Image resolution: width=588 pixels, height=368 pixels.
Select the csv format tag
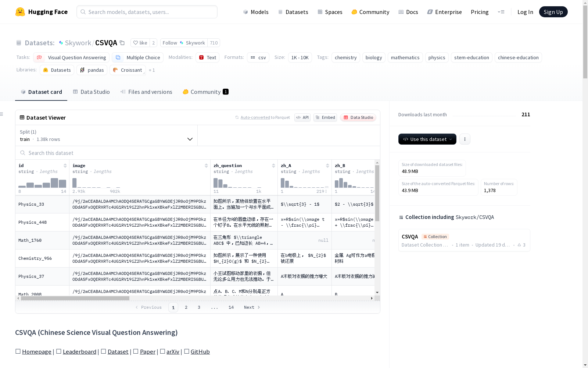(258, 57)
